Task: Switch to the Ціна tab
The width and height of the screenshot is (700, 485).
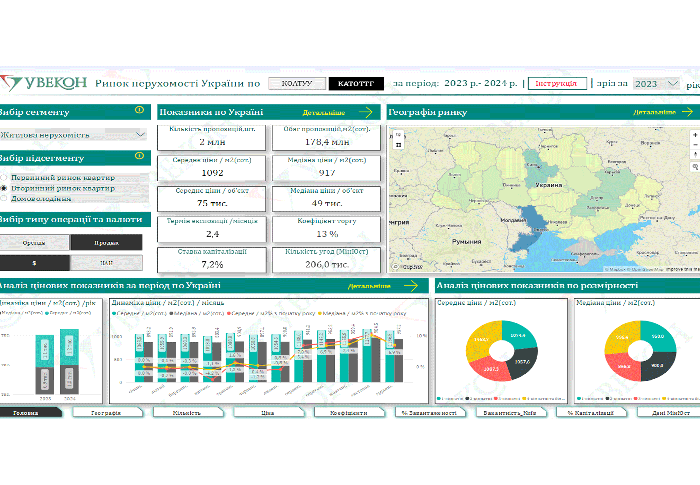Action: point(268,413)
